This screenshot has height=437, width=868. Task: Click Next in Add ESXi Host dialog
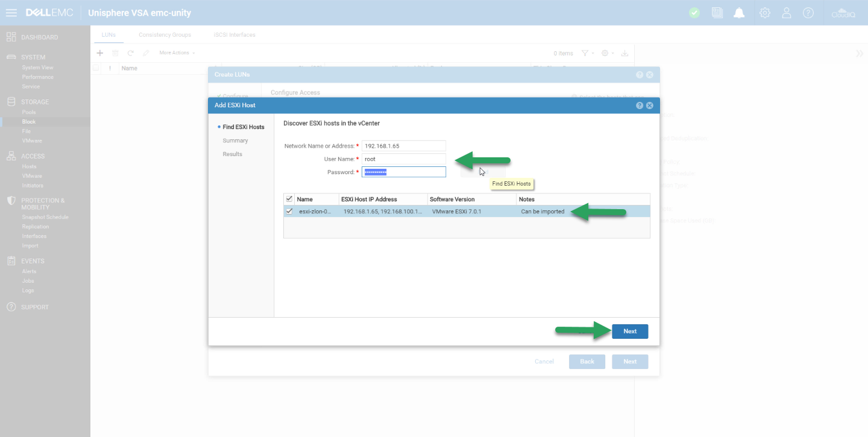(x=630, y=332)
